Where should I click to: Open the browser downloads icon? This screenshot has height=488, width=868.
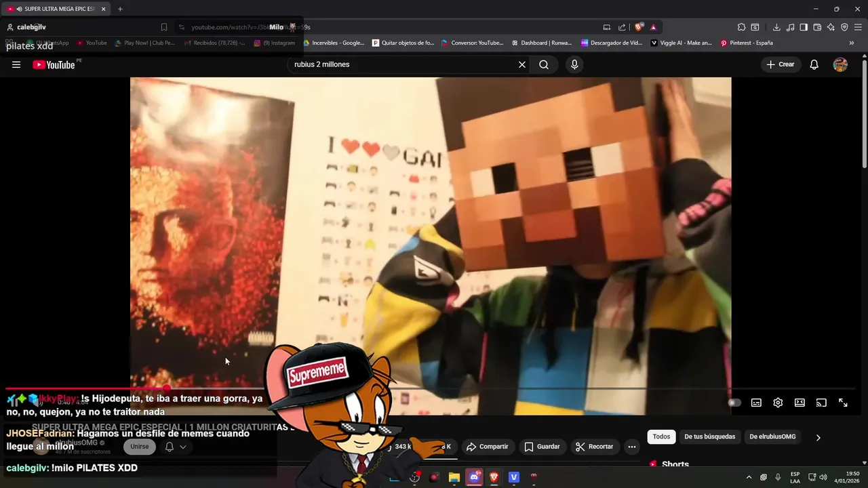click(776, 27)
